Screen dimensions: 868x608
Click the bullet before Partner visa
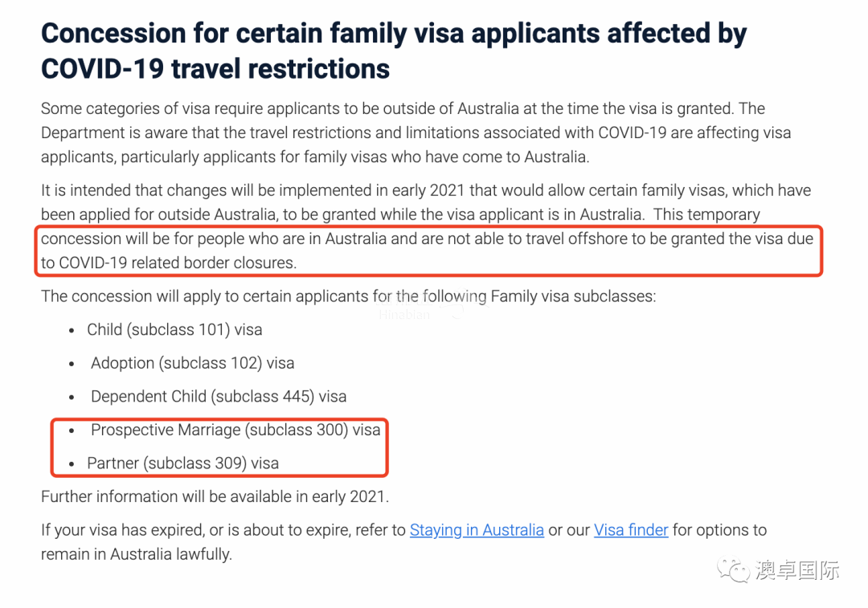(72, 464)
